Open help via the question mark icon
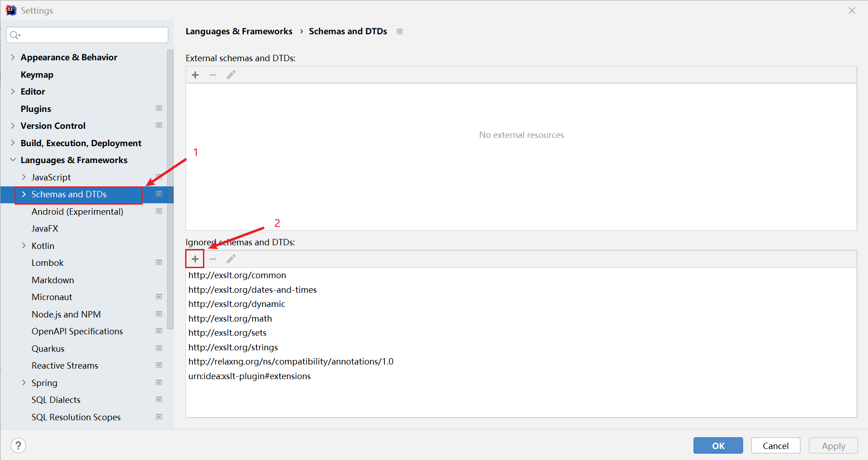This screenshot has height=460, width=868. point(18,445)
